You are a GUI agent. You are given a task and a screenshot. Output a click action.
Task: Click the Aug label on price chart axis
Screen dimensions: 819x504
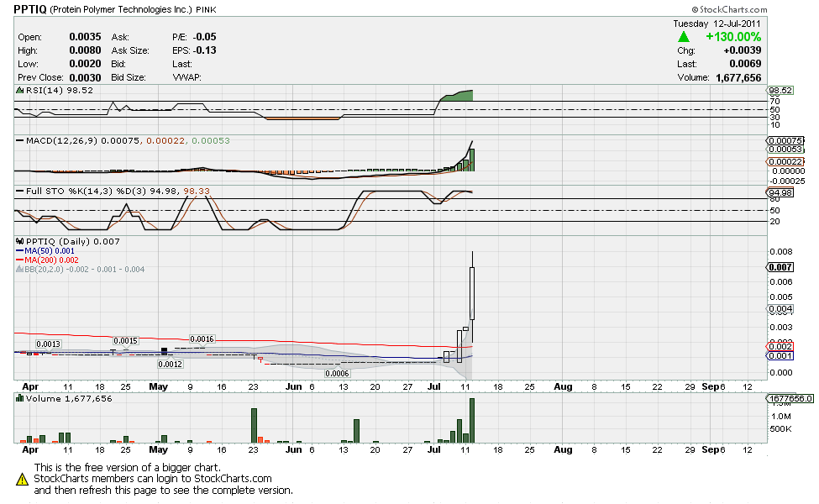pyautogui.click(x=563, y=386)
